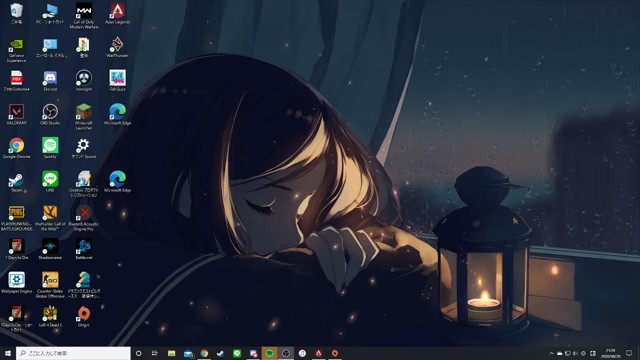640x360 pixels.
Task: Launch Spotify from the desktop
Action: (50, 148)
